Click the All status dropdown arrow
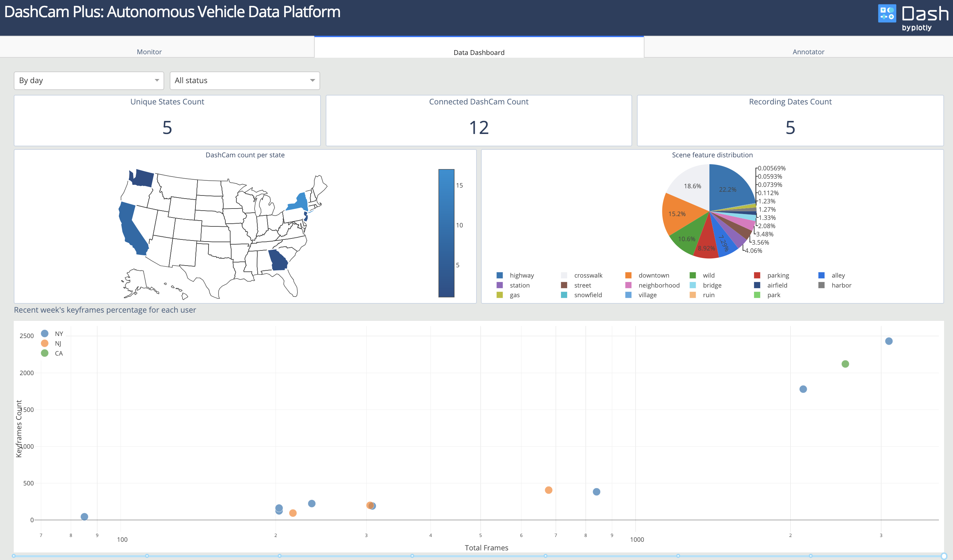953x560 pixels. [x=312, y=80]
